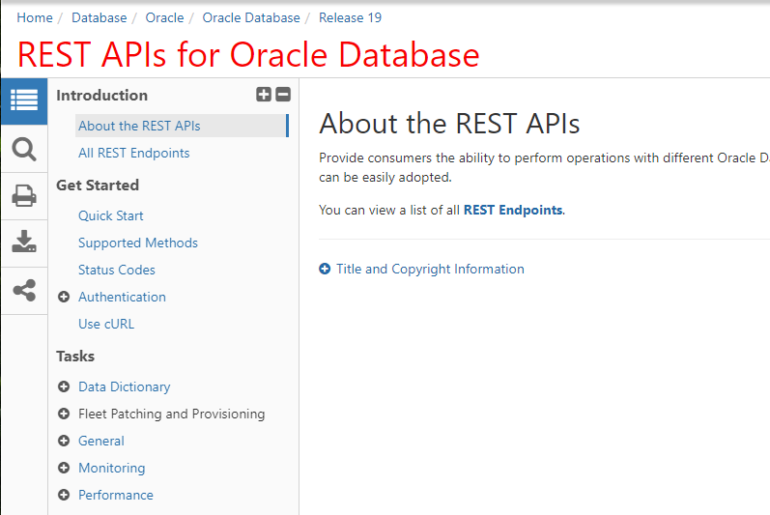
Task: Click the download icon in the sidebar
Action: (x=24, y=242)
